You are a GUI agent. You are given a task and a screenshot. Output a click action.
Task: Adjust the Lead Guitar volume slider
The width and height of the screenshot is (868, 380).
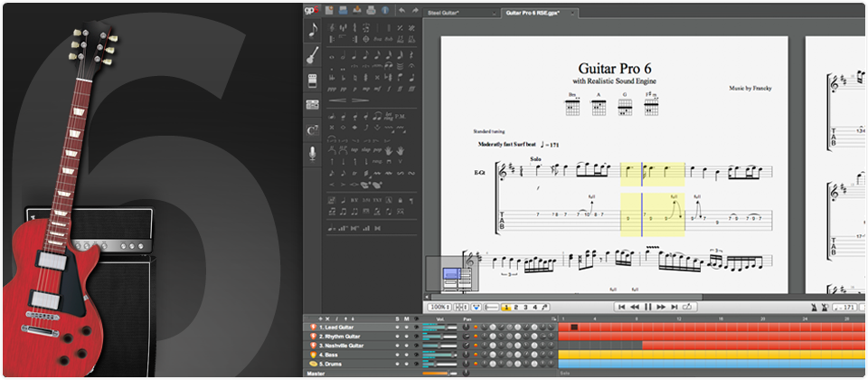point(439,328)
